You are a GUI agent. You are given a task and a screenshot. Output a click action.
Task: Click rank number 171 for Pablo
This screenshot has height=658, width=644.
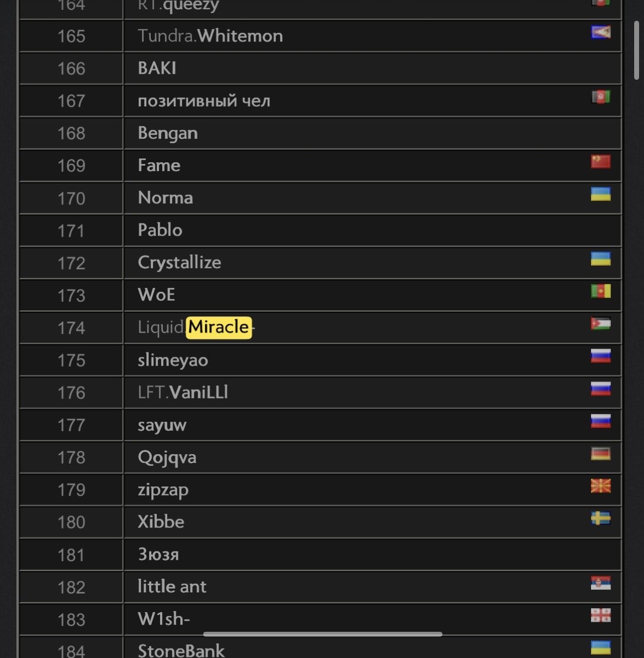[71, 231]
